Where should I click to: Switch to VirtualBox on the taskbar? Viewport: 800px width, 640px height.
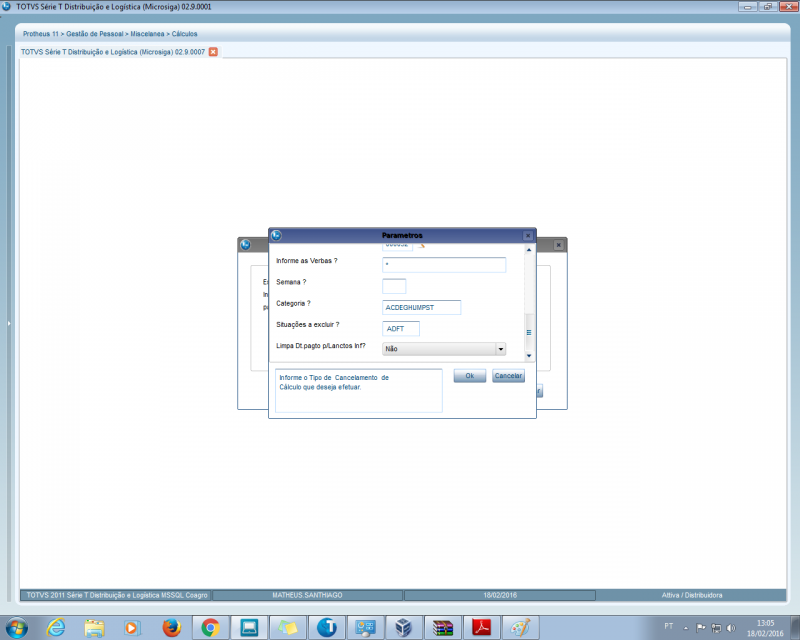[404, 628]
